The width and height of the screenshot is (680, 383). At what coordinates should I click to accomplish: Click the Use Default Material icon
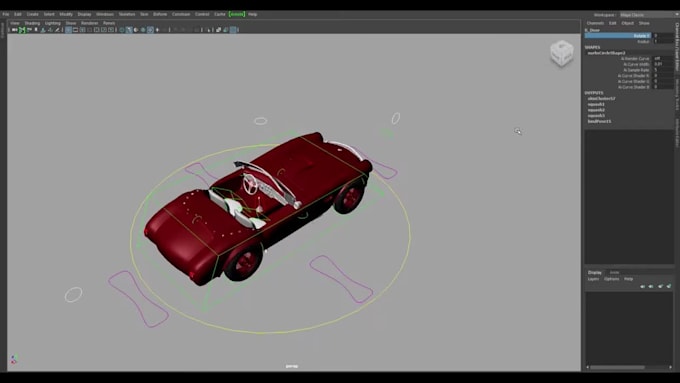pos(136,29)
